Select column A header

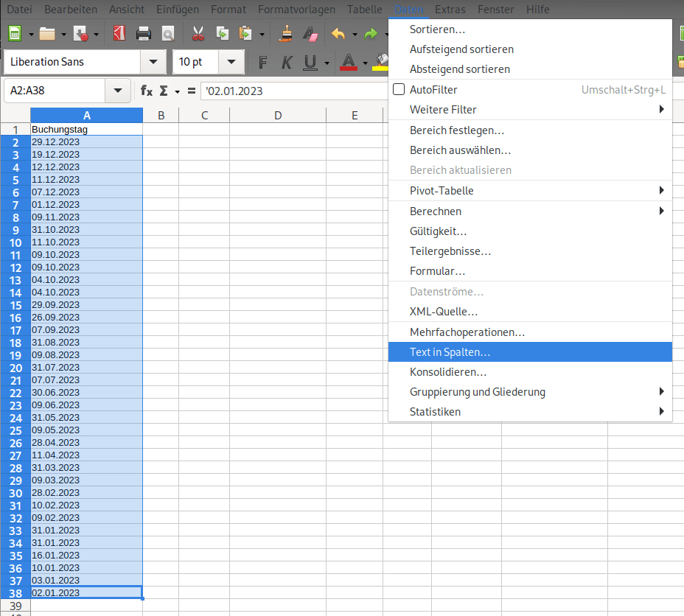click(x=87, y=116)
